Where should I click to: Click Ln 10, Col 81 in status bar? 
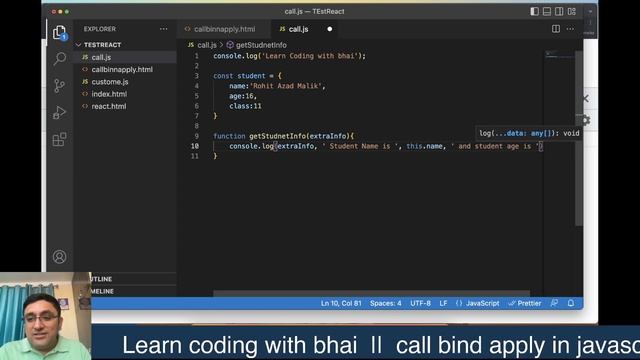[341, 303]
